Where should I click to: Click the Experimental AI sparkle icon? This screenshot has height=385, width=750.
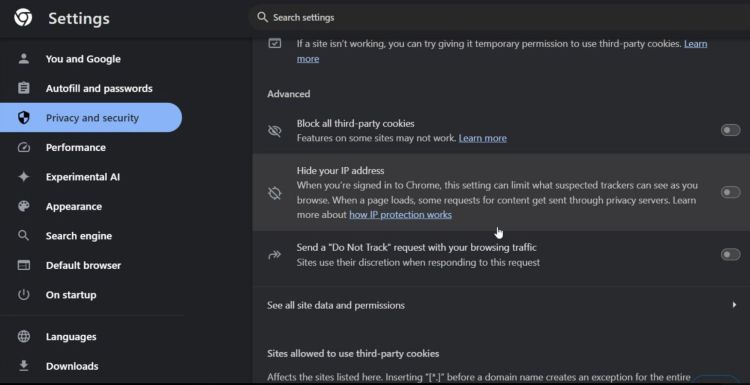tap(23, 177)
